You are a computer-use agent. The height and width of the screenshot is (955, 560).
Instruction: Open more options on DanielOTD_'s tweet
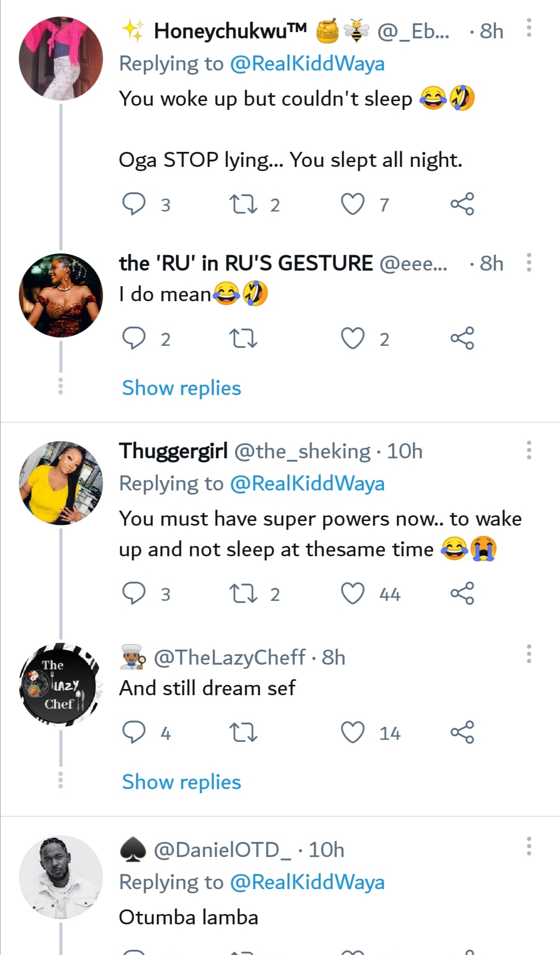tap(528, 846)
